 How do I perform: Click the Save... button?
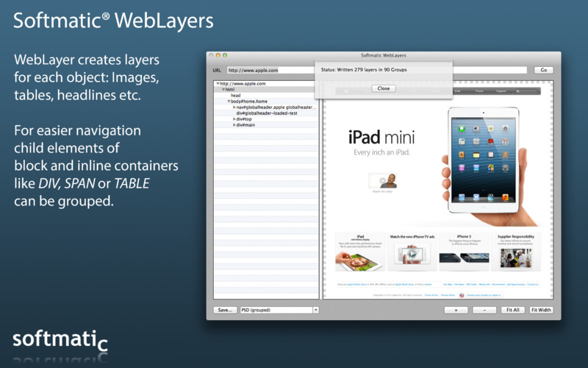coord(225,310)
